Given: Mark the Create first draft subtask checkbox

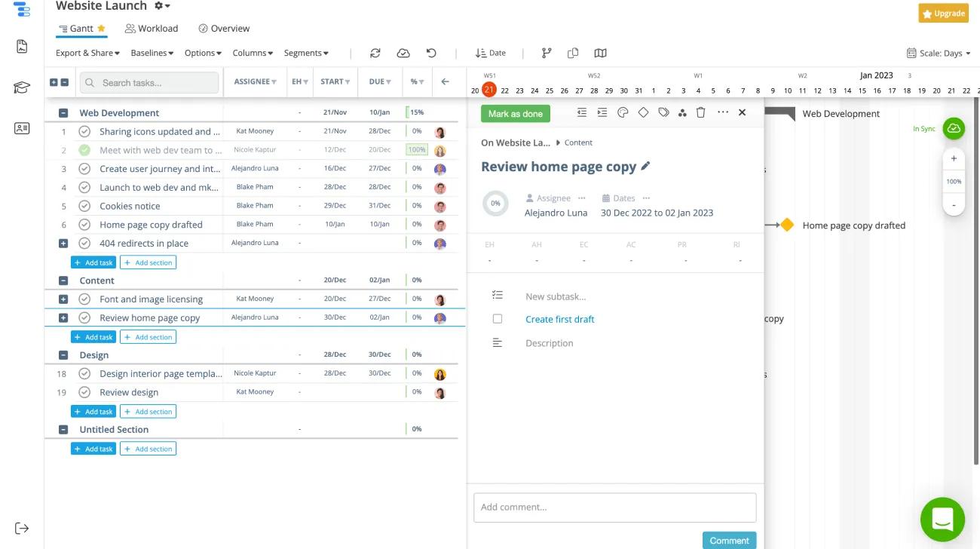Looking at the screenshot, I should (498, 318).
